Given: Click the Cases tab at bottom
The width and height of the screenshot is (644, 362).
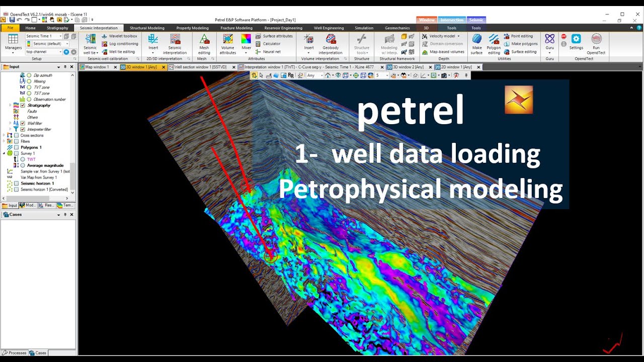Looking at the screenshot, I should (38, 353).
